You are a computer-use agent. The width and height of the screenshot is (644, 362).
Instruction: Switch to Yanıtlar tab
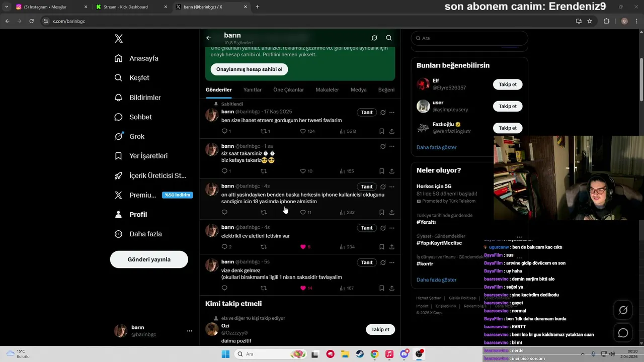click(x=253, y=90)
